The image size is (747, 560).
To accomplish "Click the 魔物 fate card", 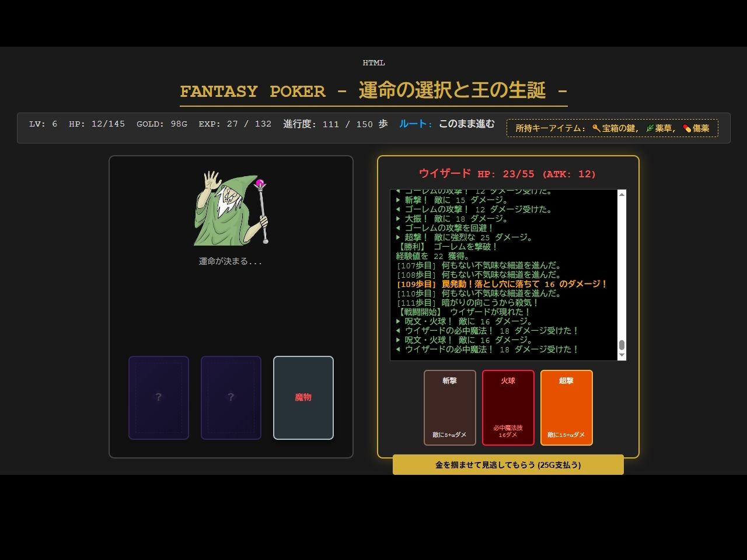I will [x=303, y=397].
